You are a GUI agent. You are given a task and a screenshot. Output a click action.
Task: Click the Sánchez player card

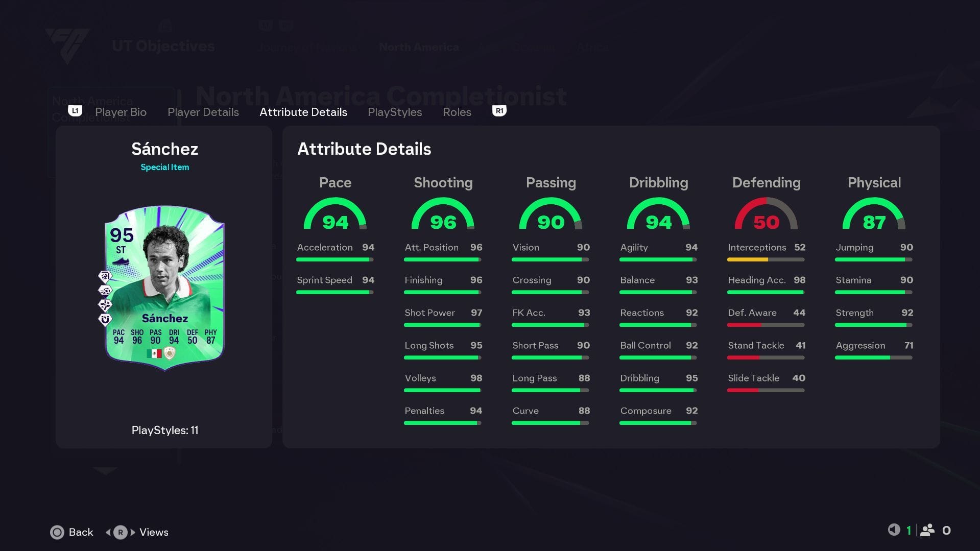164,288
